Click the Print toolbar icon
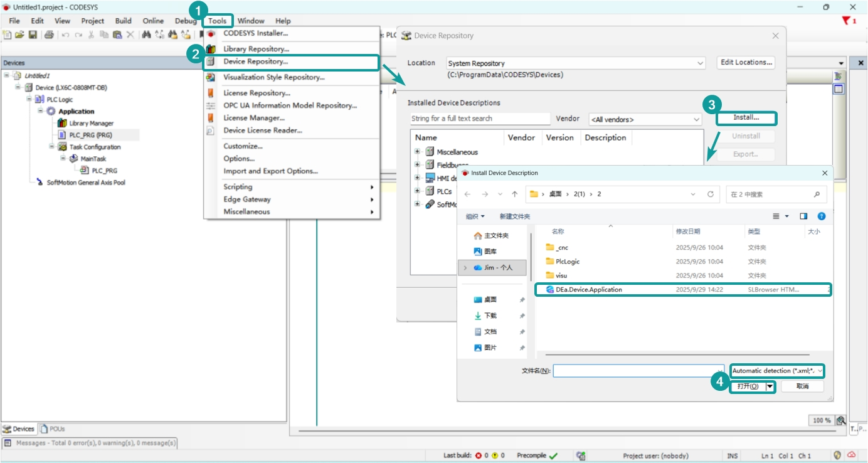 49,35
